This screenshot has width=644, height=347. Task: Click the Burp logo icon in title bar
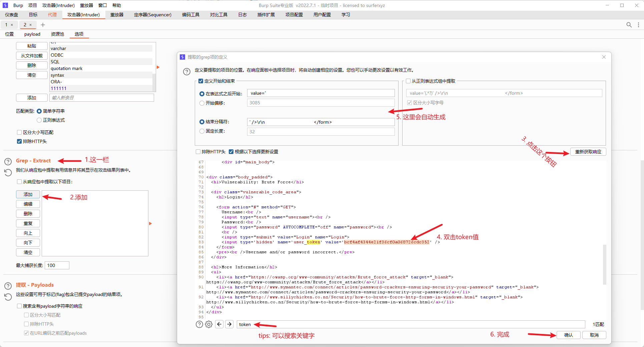pyautogui.click(x=5, y=5)
